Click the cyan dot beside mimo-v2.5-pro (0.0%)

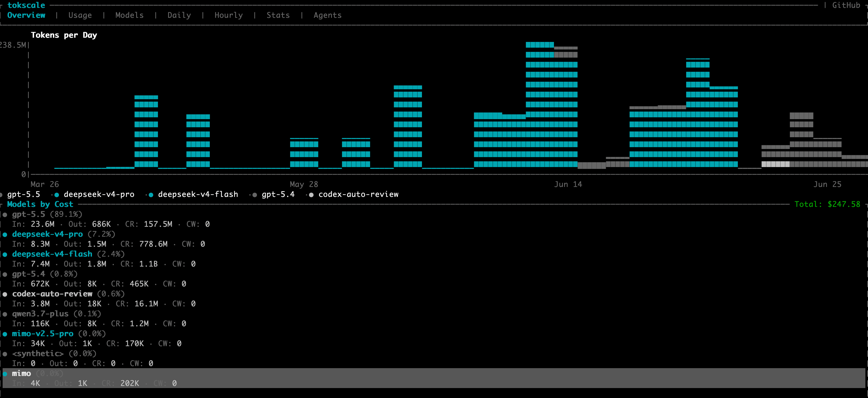tap(5, 334)
